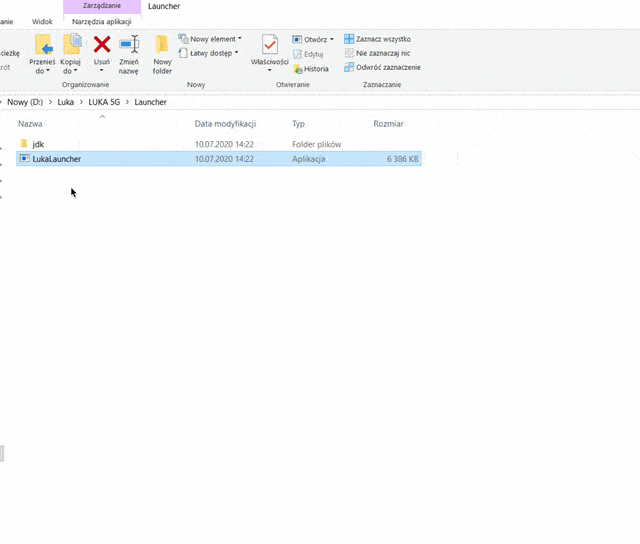Expand breadcrumb chevron after LUKA 5G
Viewport: 640px width, 544px height.
(x=127, y=102)
